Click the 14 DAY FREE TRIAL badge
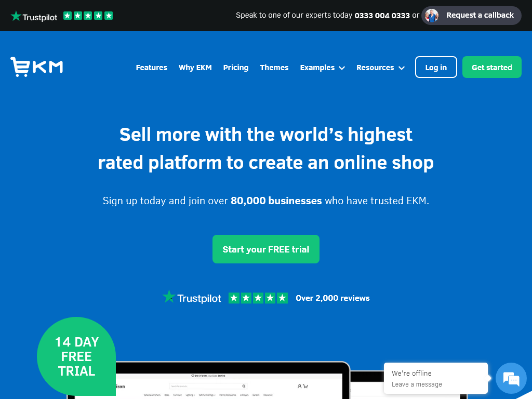 [76, 356]
